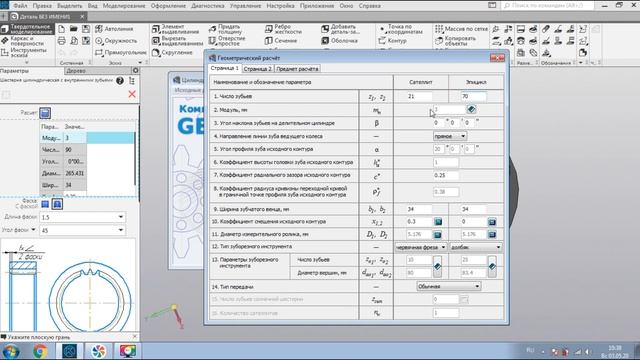Screen dimensions: 640x360
Task: Open the Угол фаски label dropdown arrow
Action: click(x=33, y=230)
